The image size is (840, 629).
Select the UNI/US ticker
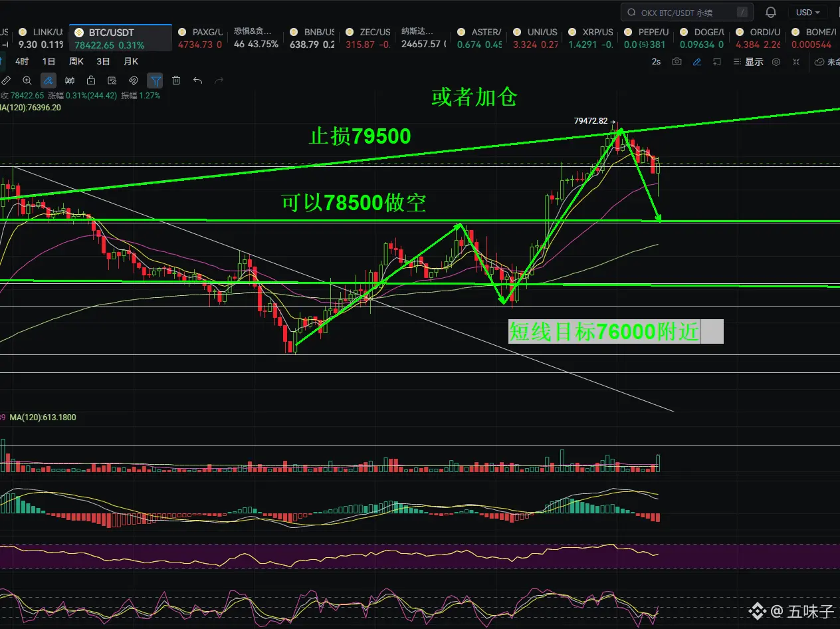(535, 38)
